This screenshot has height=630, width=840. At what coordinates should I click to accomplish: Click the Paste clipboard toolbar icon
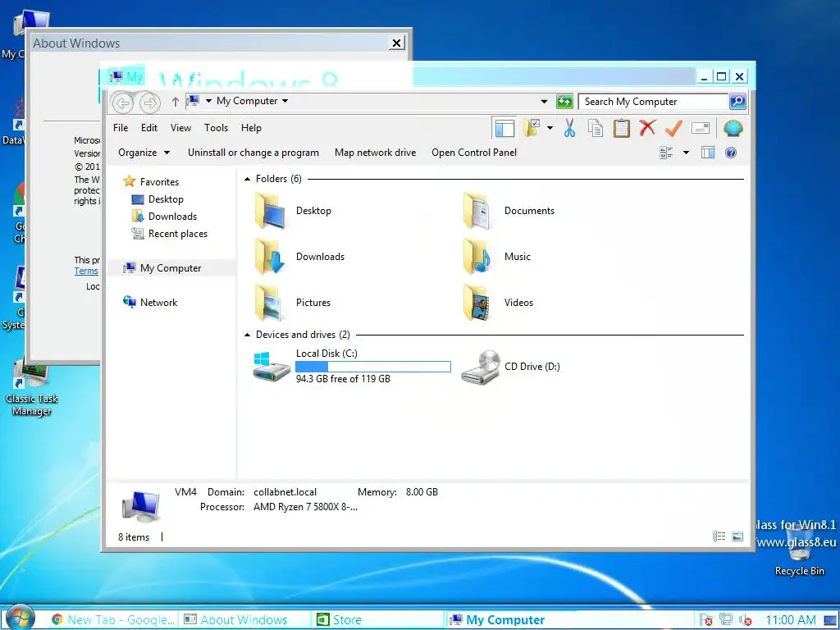pyautogui.click(x=622, y=128)
